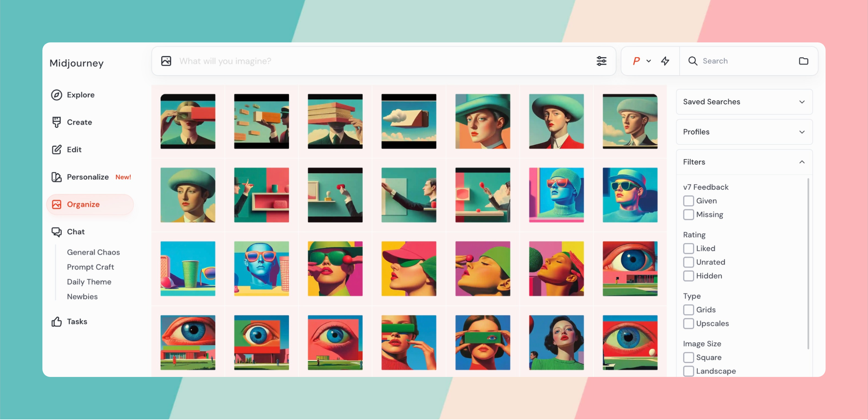The width and height of the screenshot is (868, 420).
Task: Open thumbnail of man's arm reaching past rectangle
Action: (409, 195)
